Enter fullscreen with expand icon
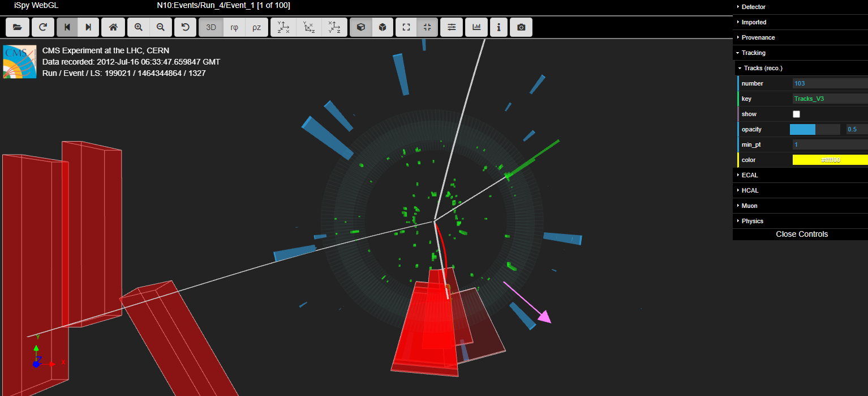This screenshot has height=396, width=868. click(406, 27)
